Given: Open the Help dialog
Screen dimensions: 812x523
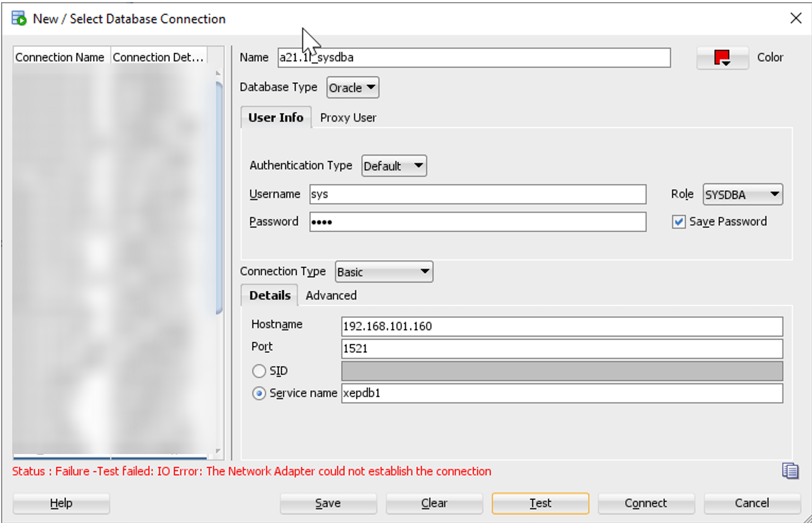Looking at the screenshot, I should click(x=60, y=503).
